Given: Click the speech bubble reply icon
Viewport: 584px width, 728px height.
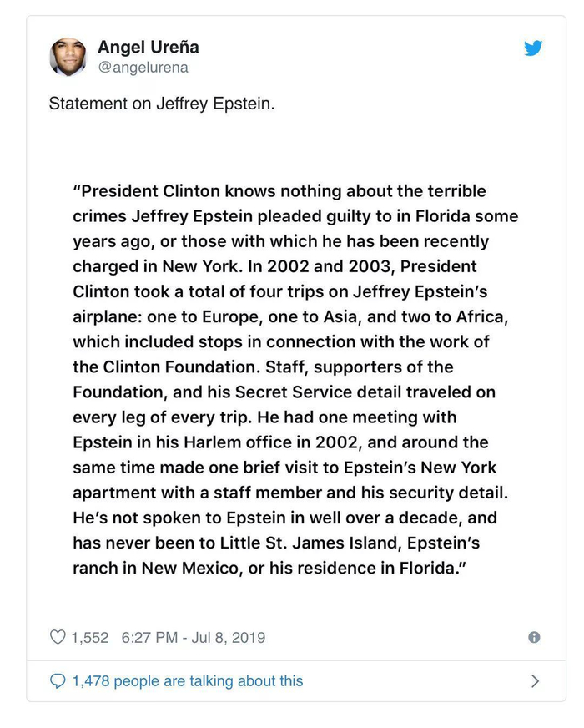Looking at the screenshot, I should click(58, 681).
